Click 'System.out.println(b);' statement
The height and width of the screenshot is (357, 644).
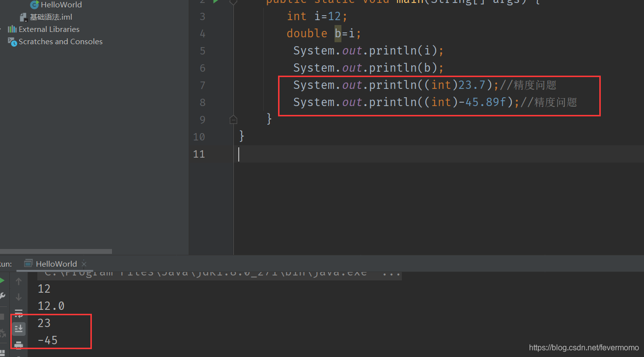point(368,68)
